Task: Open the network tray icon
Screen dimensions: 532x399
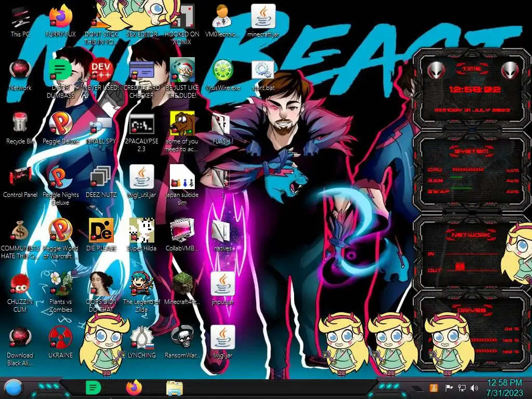Action: [462, 388]
